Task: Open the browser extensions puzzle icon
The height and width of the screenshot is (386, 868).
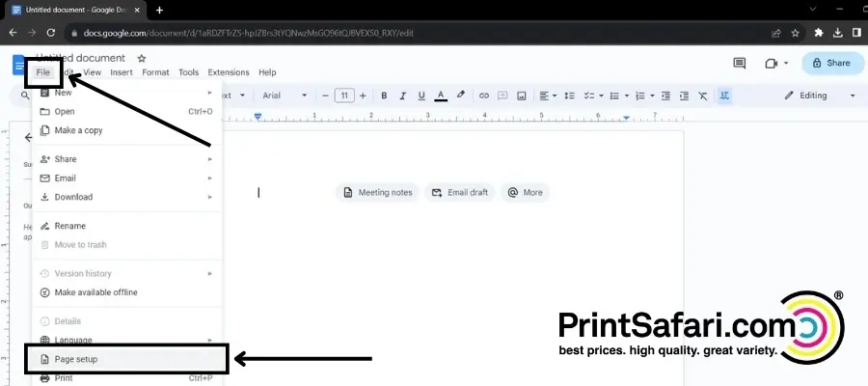Action: [819, 33]
